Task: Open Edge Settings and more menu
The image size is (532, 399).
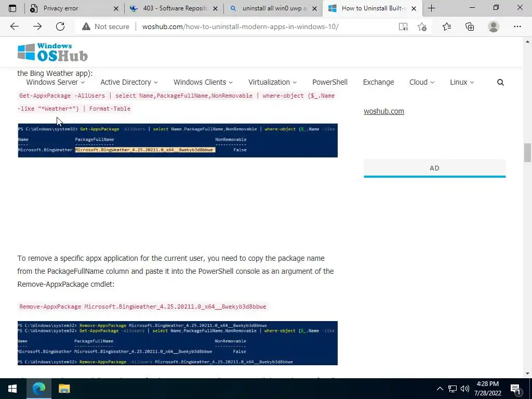Action: (517, 26)
